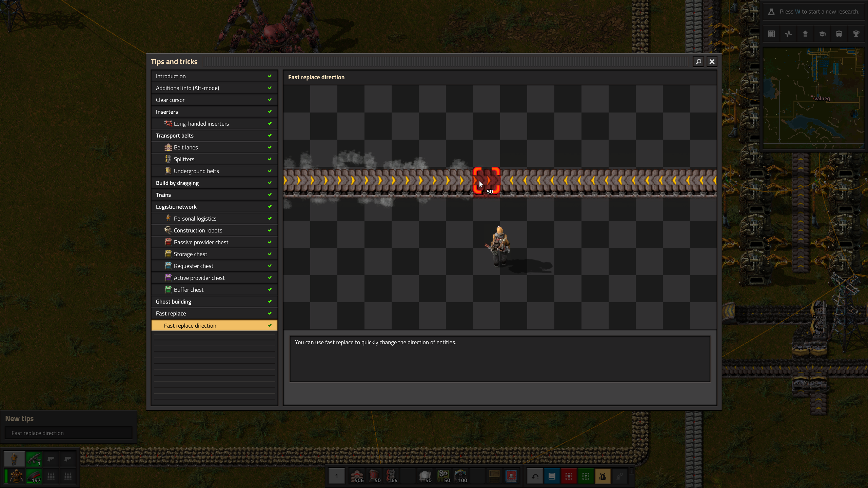The width and height of the screenshot is (868, 488).
Task: Toggle the armor slot in equipment panel
Action: (16, 476)
